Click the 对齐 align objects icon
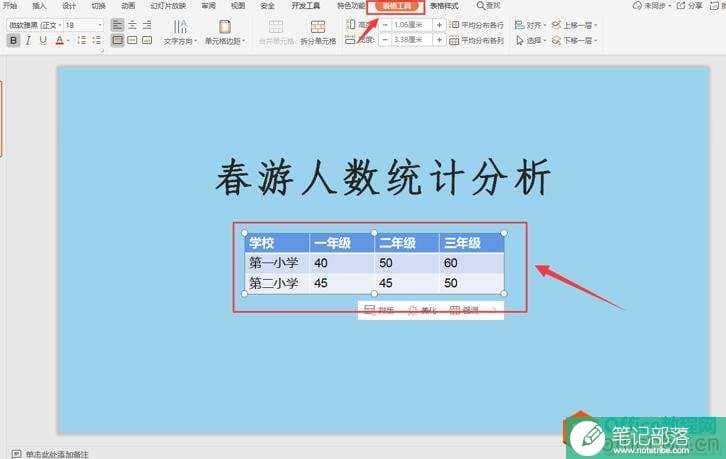 (x=519, y=25)
